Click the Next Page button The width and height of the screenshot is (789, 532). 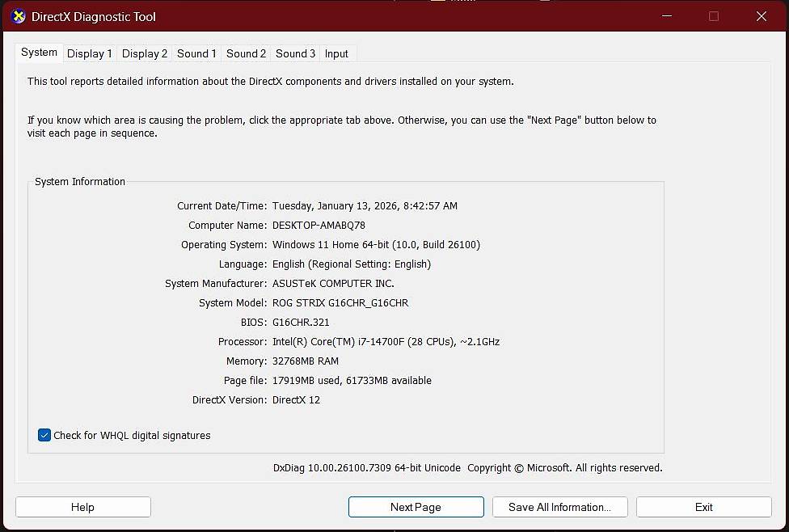click(x=416, y=507)
